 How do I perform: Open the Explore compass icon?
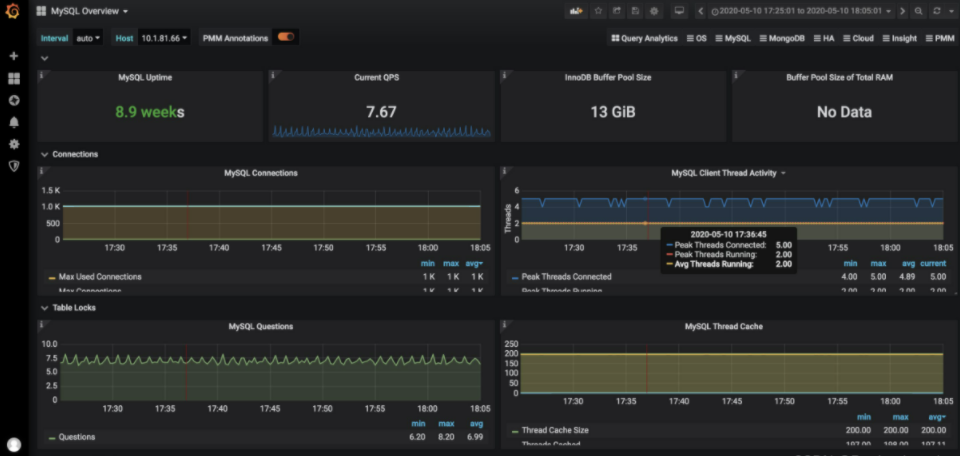[x=13, y=100]
